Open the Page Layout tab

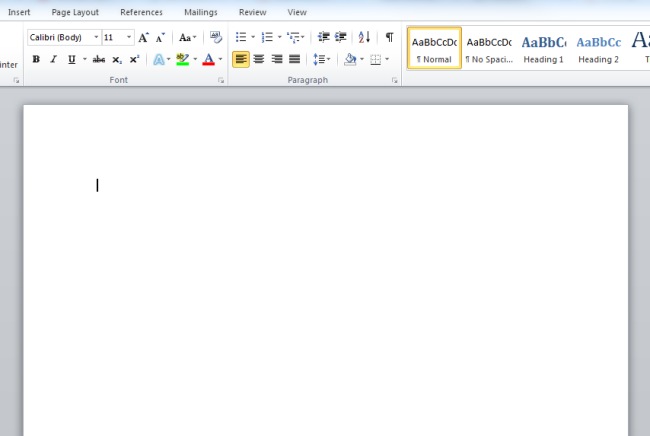[x=75, y=12]
